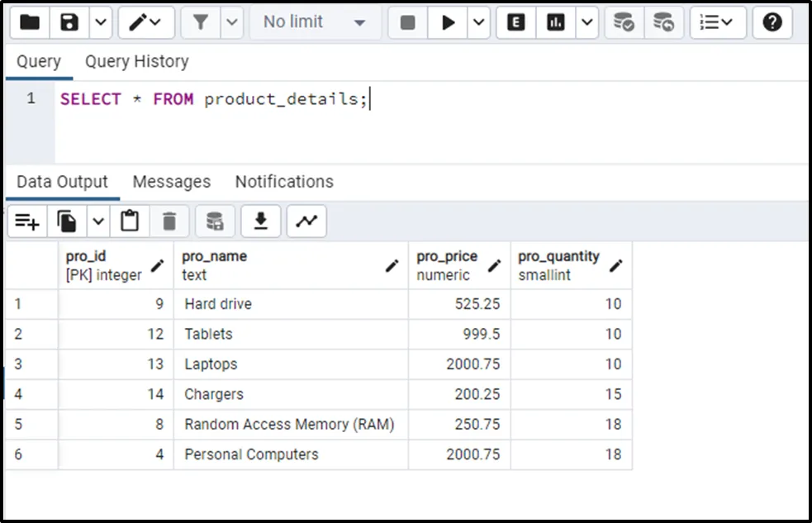Click the Explain Analyze chart icon

[556, 22]
